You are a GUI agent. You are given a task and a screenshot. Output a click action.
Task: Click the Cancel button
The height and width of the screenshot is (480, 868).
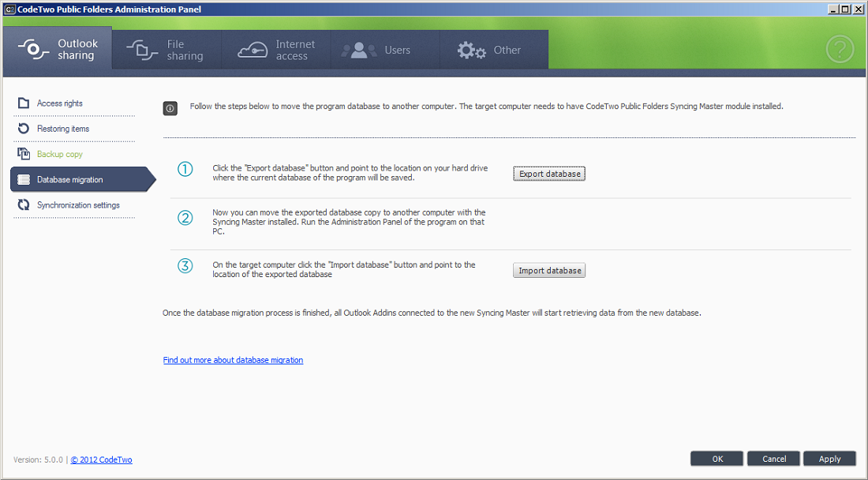point(773,459)
